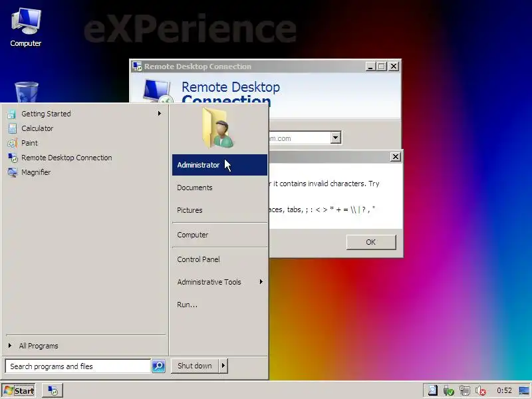Close the Remote Desktop Connection window
This screenshot has height=399, width=532.
[x=394, y=66]
